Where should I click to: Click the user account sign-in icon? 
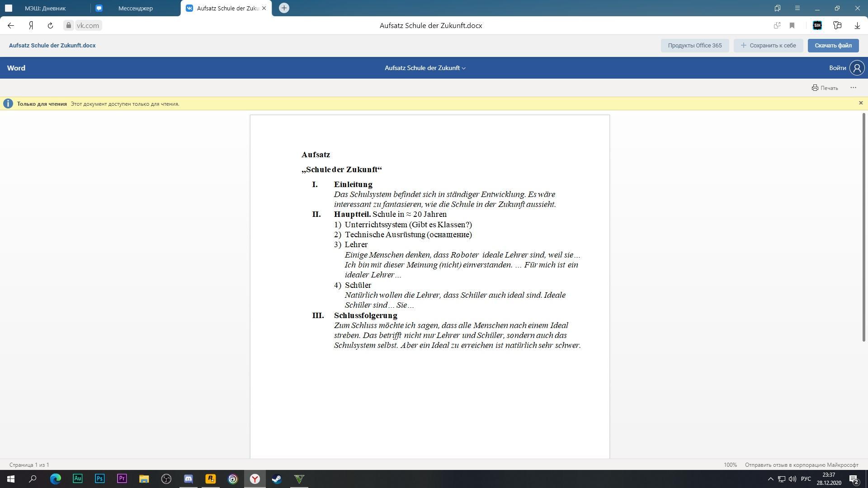[857, 68]
